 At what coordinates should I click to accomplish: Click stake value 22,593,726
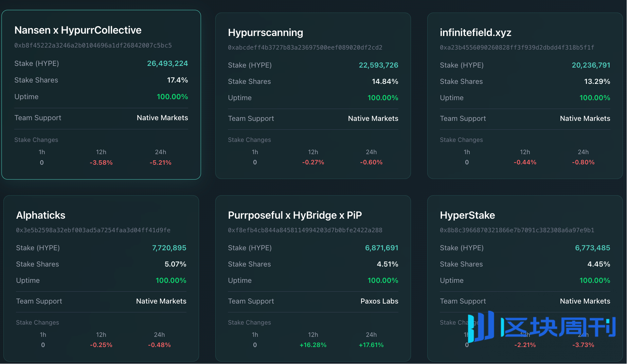pyautogui.click(x=378, y=65)
